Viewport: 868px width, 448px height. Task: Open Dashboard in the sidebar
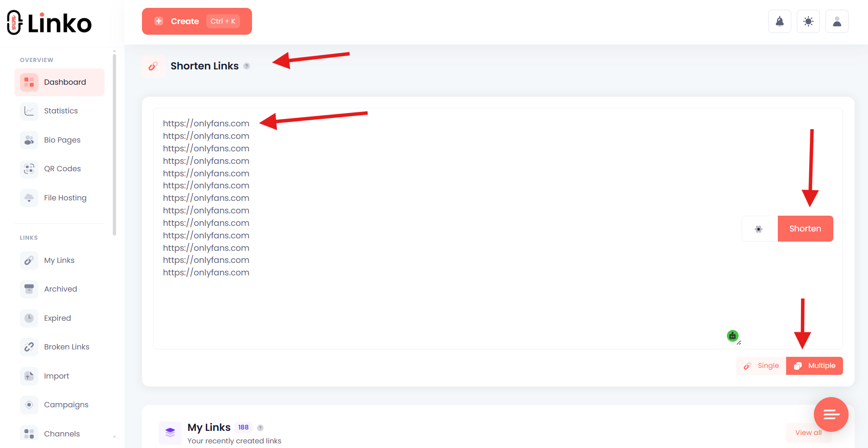[x=59, y=82]
